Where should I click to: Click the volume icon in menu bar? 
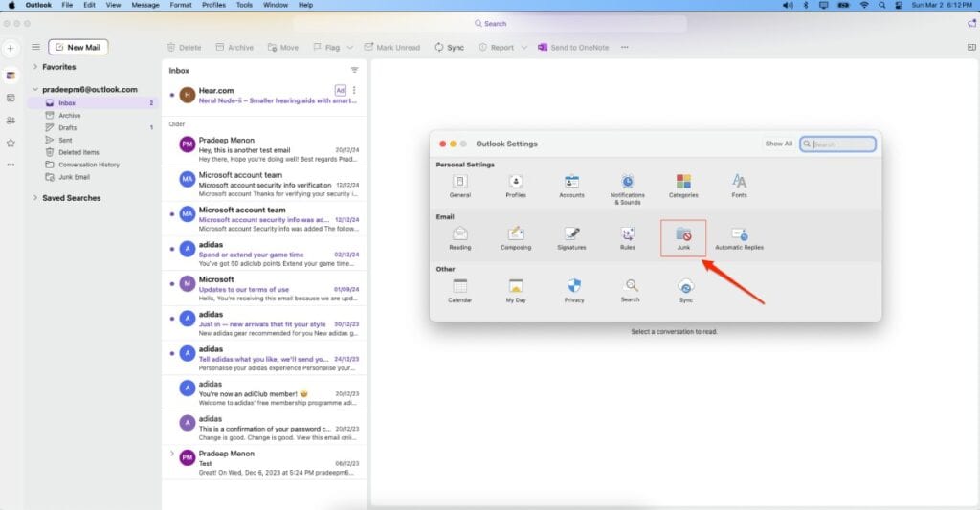pyautogui.click(x=788, y=5)
